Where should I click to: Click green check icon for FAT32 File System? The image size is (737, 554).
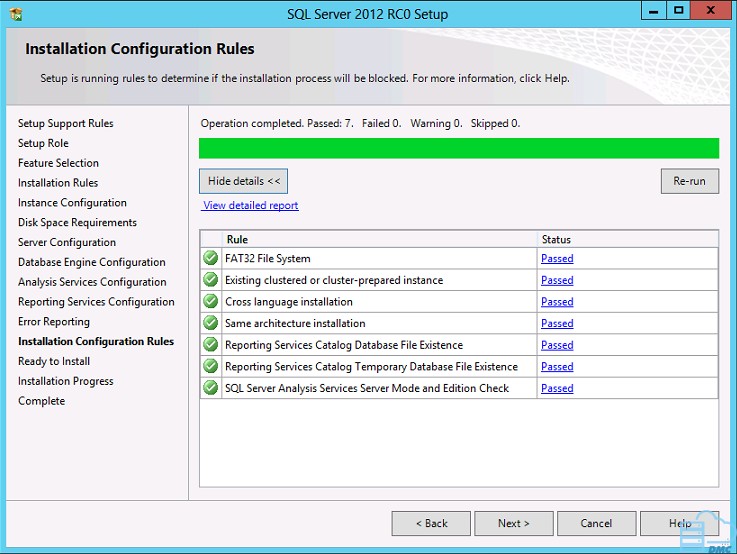(211, 258)
